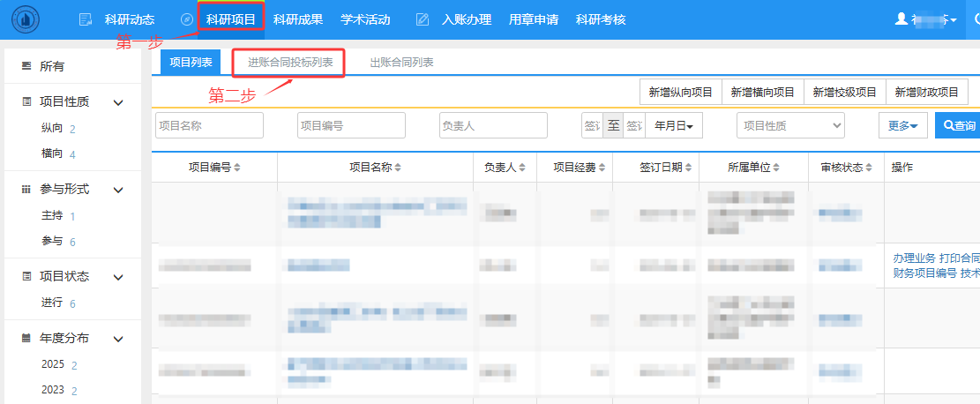The image size is (980, 404).
Task: Expand the 更多 filter options
Action: [x=902, y=126]
